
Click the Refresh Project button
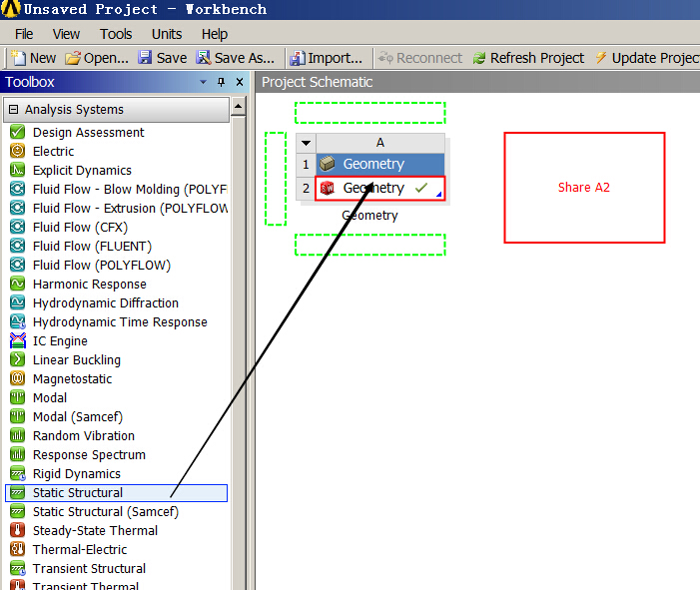(528, 58)
